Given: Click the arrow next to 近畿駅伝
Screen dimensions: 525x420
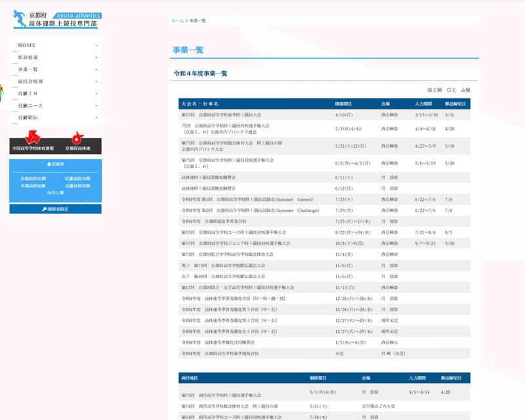Looking at the screenshot, I should point(96,117).
